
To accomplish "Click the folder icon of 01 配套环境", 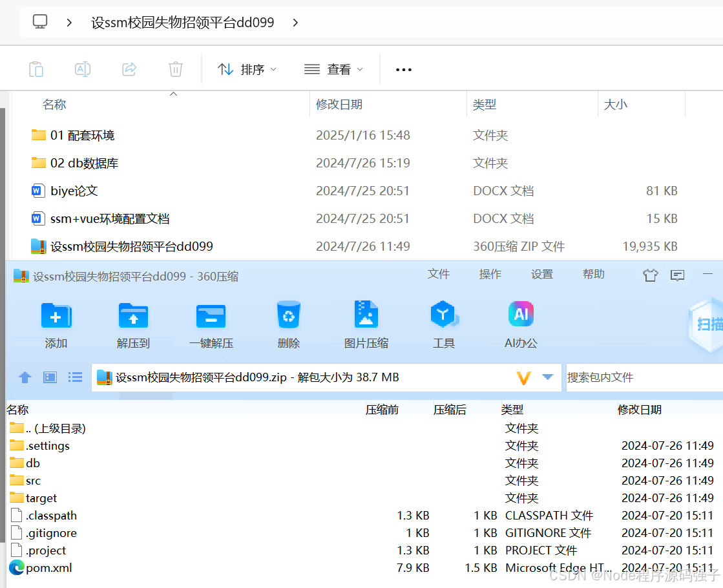I will pos(39,134).
